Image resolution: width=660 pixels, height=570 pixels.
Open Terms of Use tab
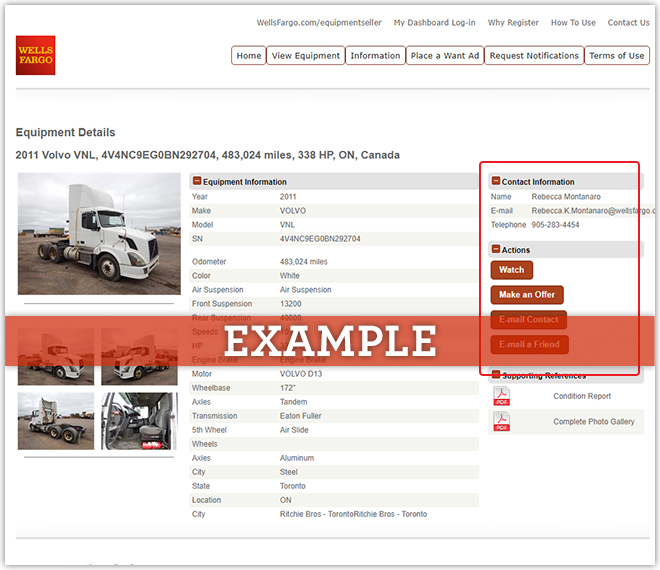617,56
